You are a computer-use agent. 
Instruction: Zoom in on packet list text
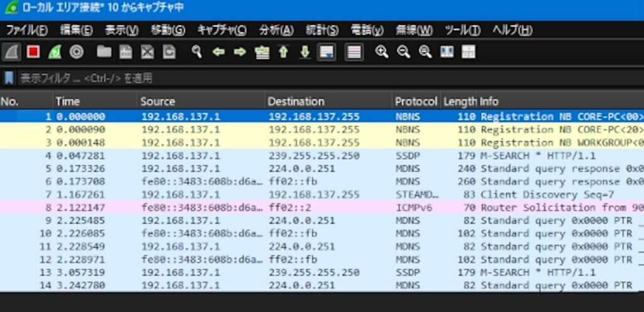pos(382,52)
